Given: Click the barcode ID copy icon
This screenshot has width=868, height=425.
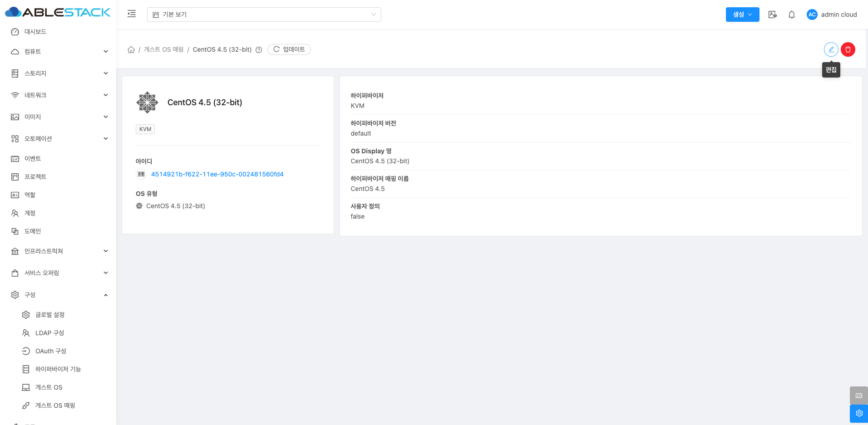Looking at the screenshot, I should pyautogui.click(x=141, y=174).
